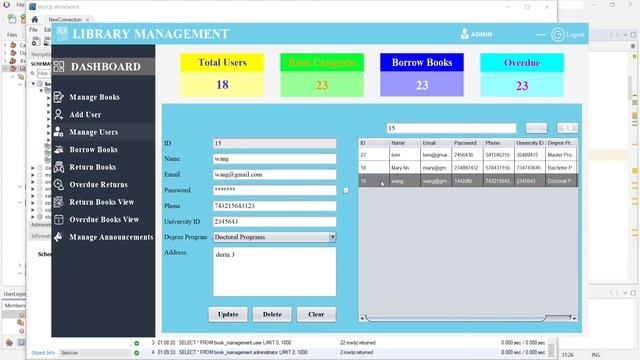Collapse the top schema tree node in Workbench

coord(33,84)
